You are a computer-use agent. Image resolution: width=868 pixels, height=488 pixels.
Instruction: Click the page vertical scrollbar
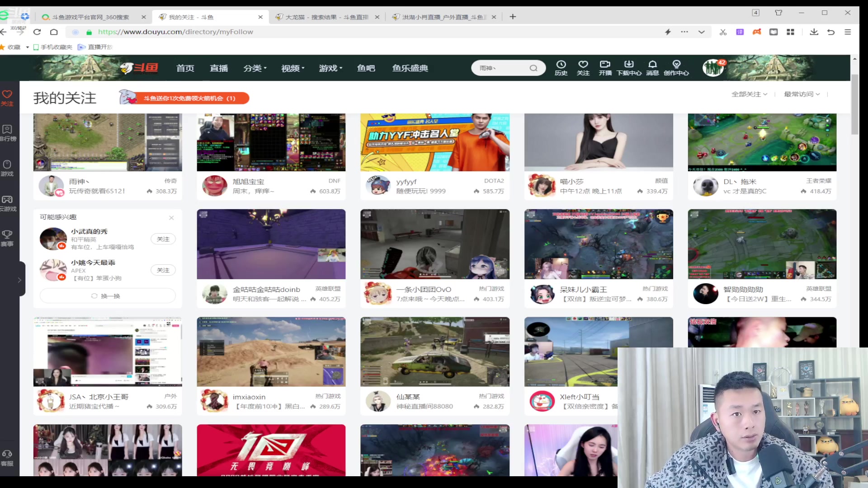854,105
